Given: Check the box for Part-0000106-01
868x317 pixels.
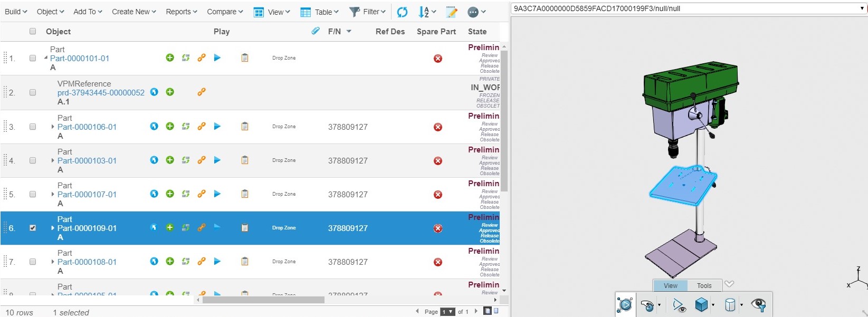Looking at the screenshot, I should tap(33, 127).
